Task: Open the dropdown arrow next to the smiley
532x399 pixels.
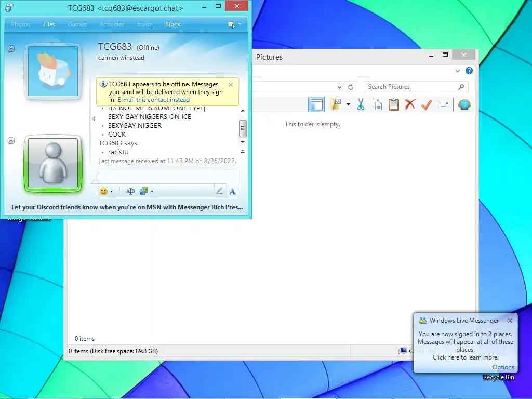Action: pos(111,192)
